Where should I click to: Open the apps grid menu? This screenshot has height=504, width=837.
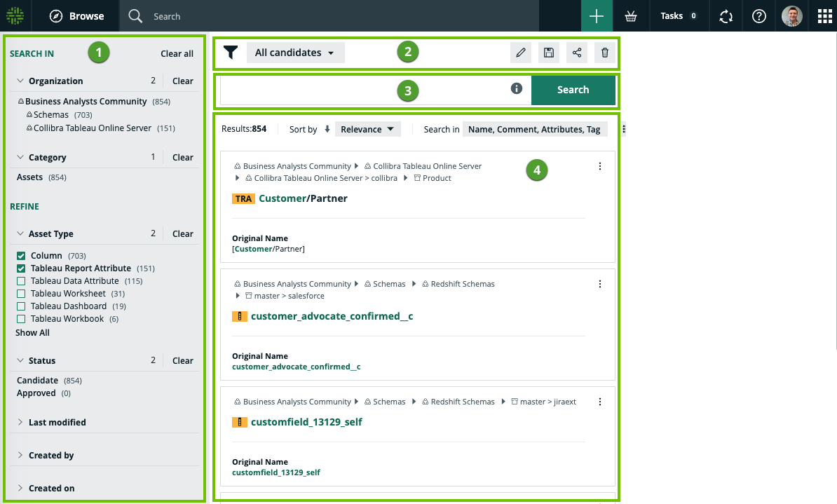coord(821,16)
